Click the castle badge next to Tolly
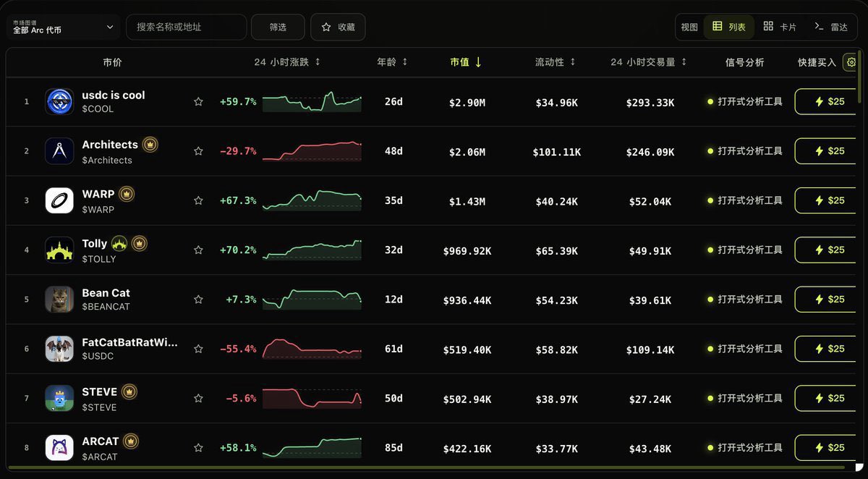Viewport: 868px width, 479px height. pos(119,243)
